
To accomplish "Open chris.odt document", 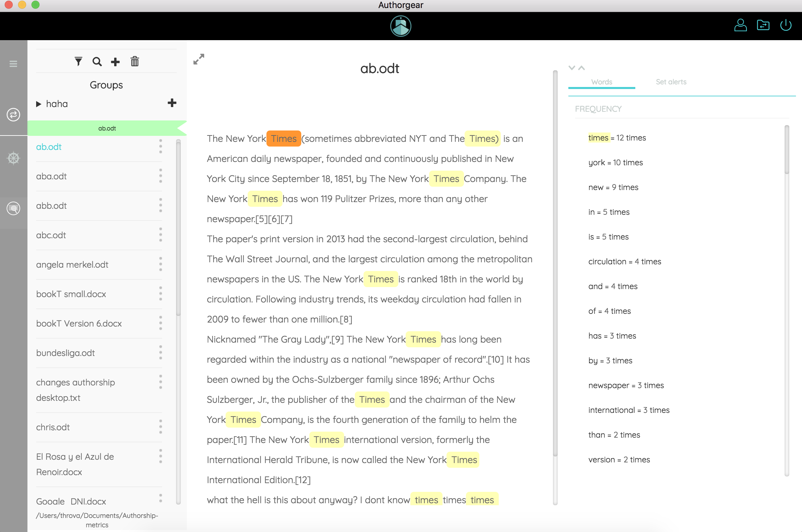I will pyautogui.click(x=53, y=427).
